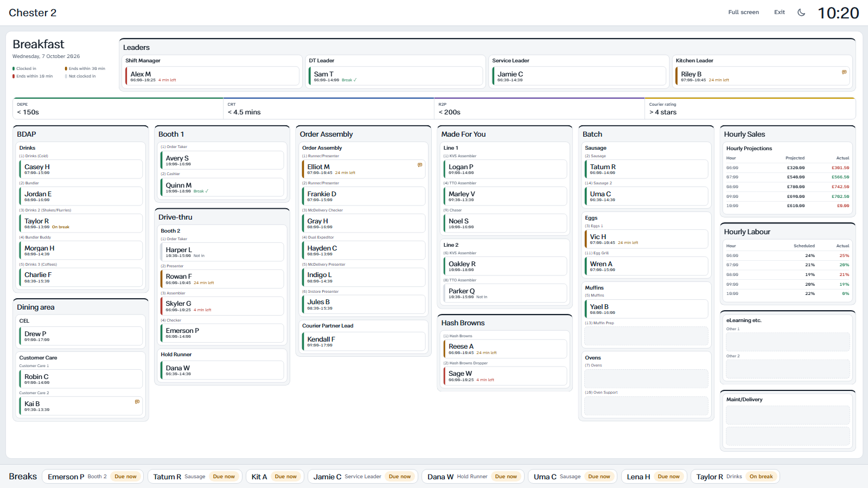Open Alex M's Shift Manager card

(212, 76)
